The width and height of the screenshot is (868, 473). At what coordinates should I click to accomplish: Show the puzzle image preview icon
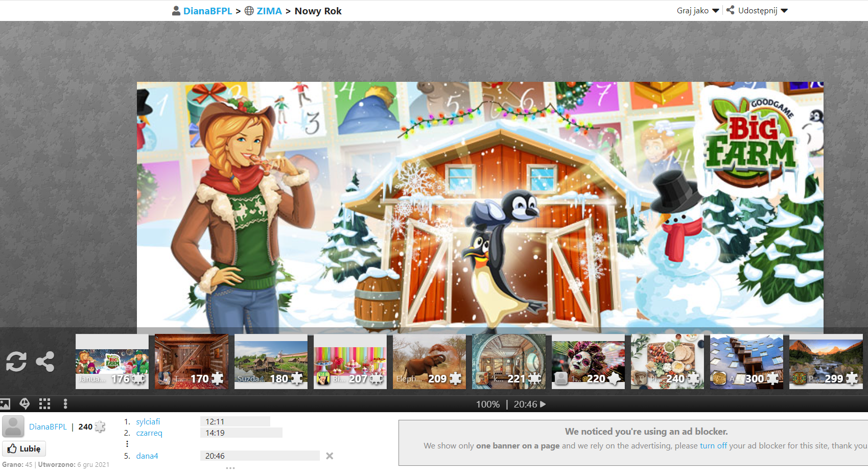(x=5, y=404)
